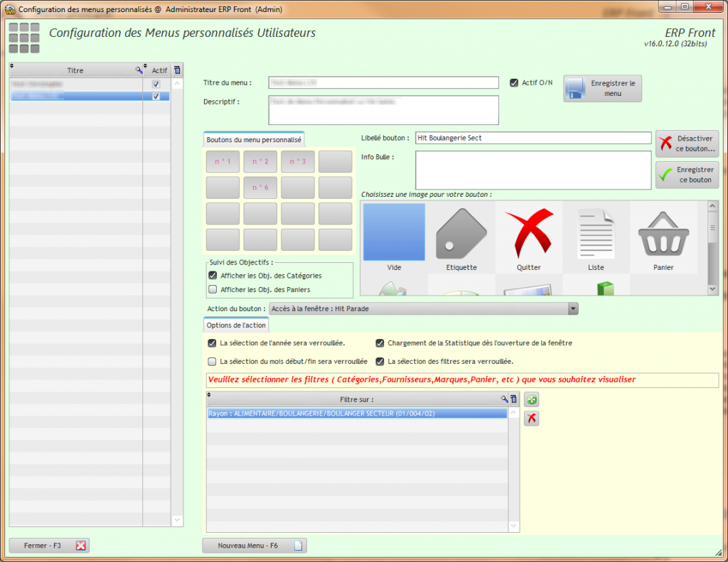Click the search icon in Filtre sur header

point(505,399)
